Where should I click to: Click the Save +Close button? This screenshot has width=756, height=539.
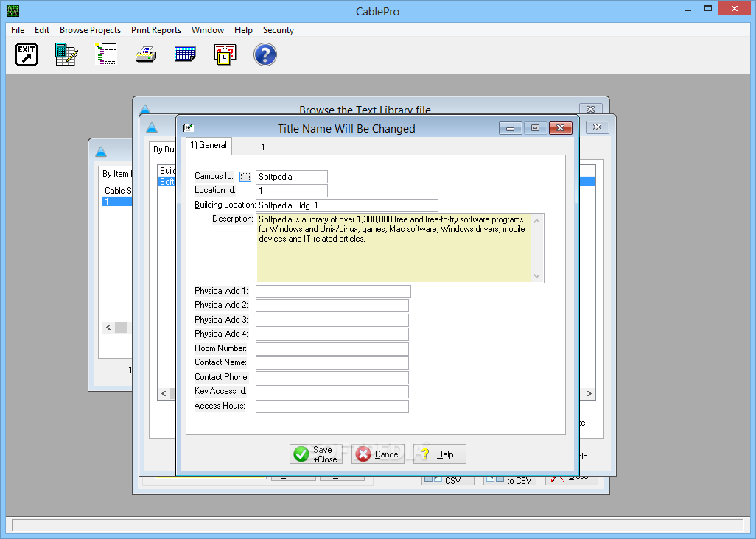[x=316, y=454]
